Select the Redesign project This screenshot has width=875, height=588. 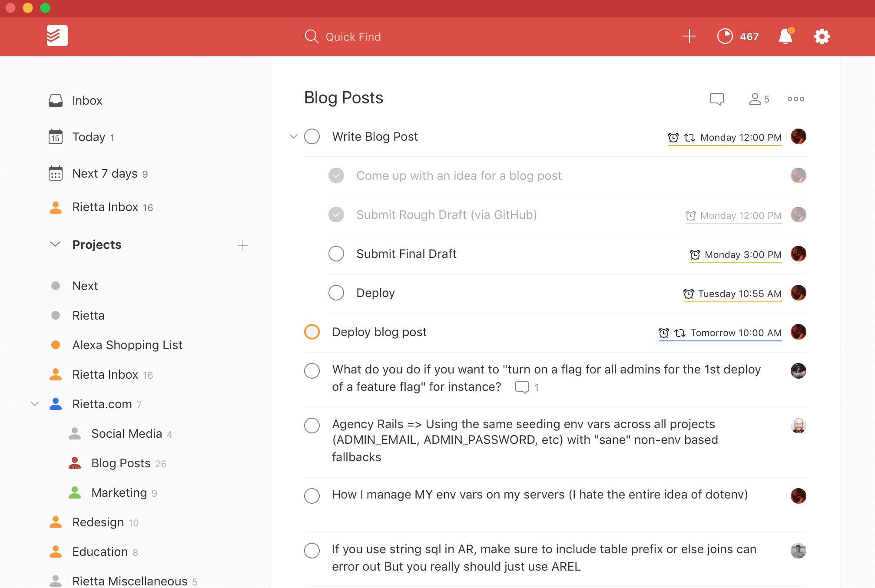(x=98, y=522)
